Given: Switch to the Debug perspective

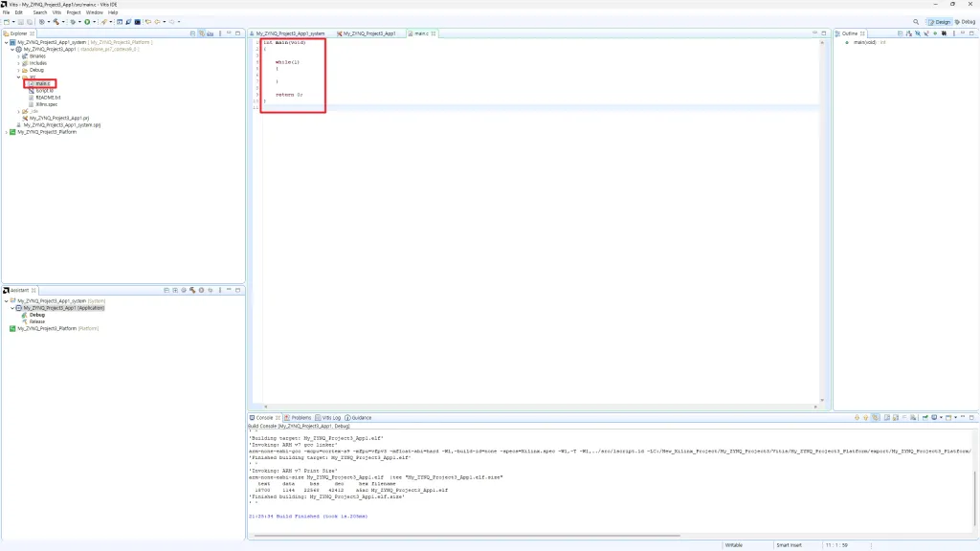Looking at the screenshot, I should click(965, 22).
